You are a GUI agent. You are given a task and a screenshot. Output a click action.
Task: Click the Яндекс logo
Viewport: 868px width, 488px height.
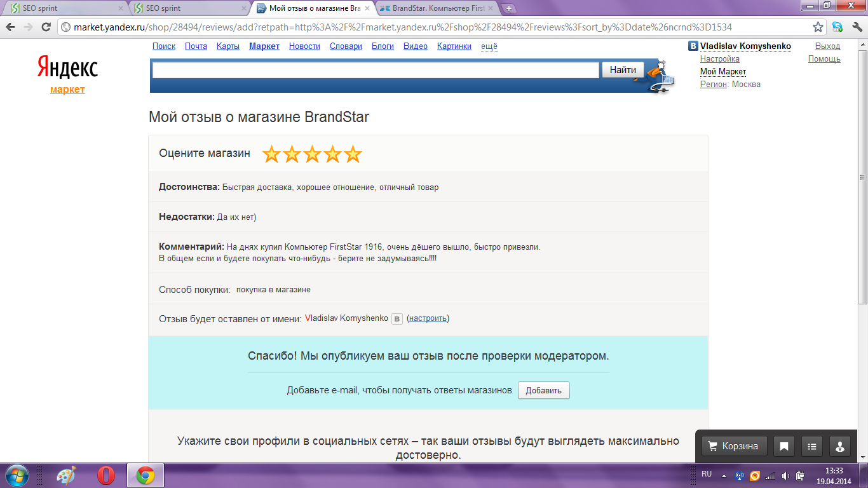click(67, 67)
